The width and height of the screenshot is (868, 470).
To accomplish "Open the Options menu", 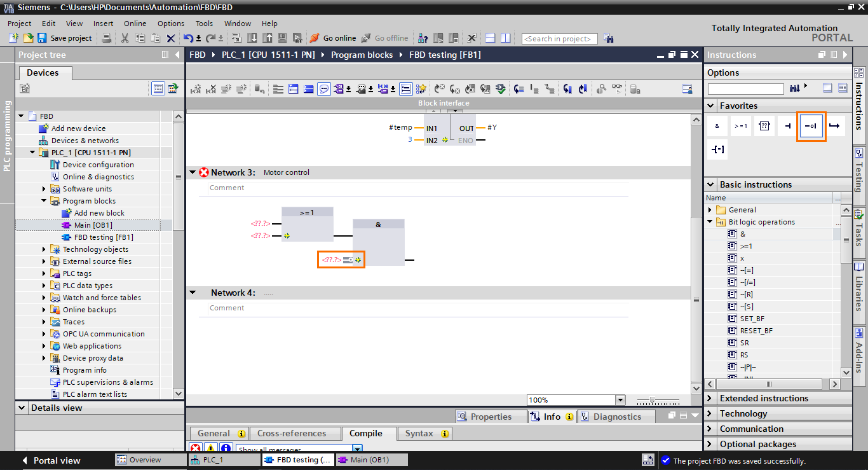I will pyautogui.click(x=170, y=24).
